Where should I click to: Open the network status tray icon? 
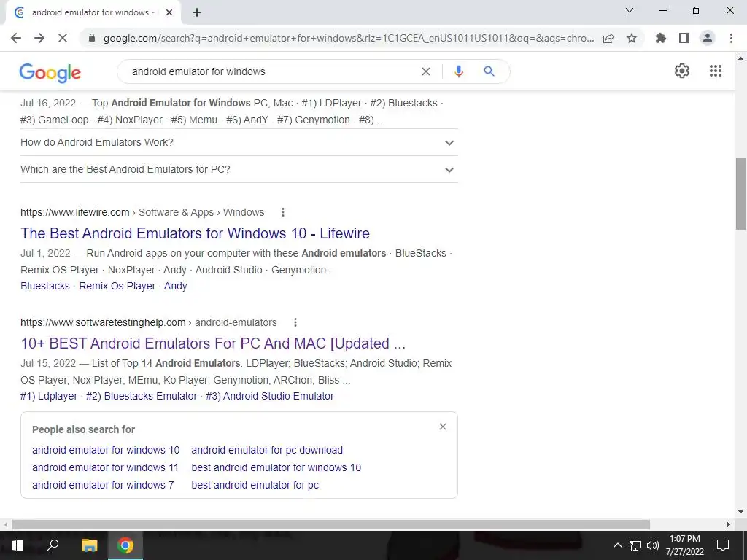click(635, 545)
